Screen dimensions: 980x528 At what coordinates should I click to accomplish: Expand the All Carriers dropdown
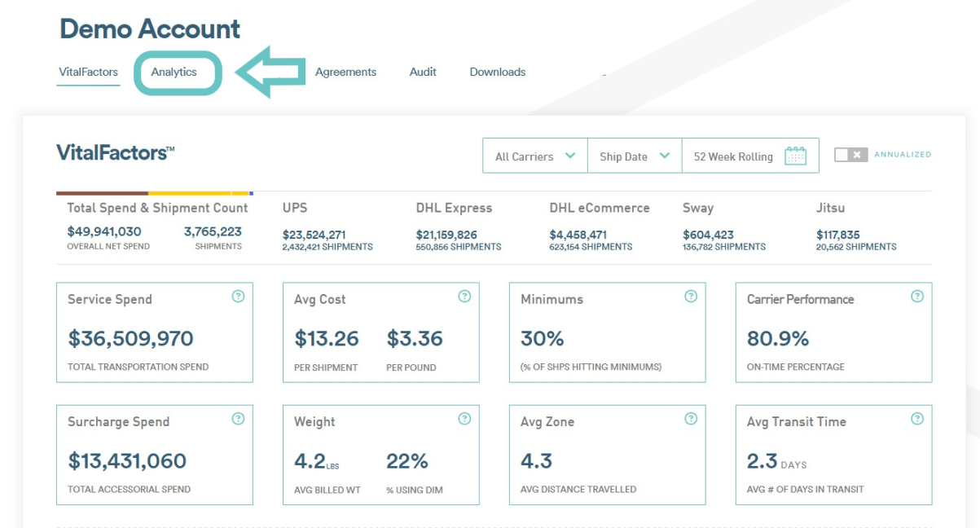(x=535, y=156)
